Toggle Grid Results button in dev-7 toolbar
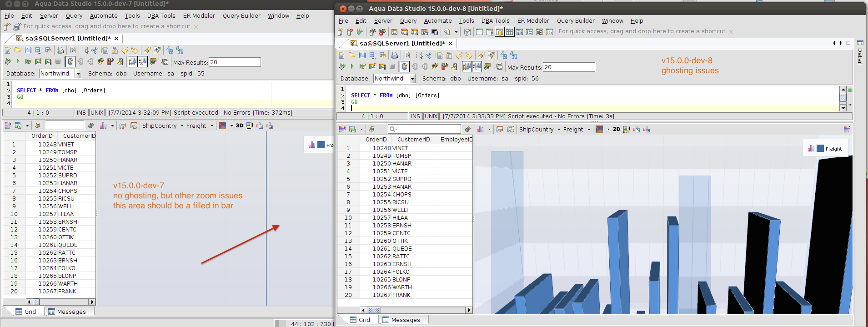This screenshot has height=327, width=868. [133, 61]
